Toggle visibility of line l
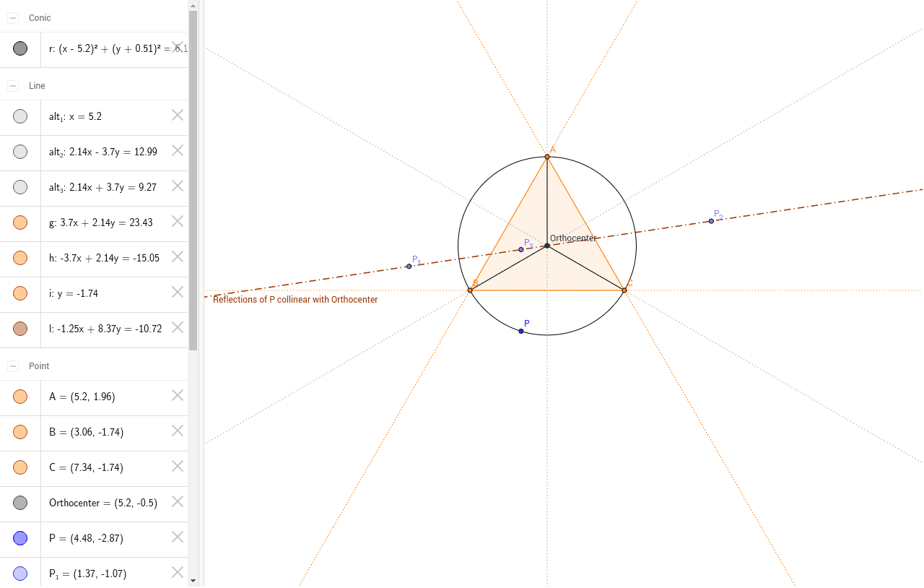924x588 pixels. 20,329
